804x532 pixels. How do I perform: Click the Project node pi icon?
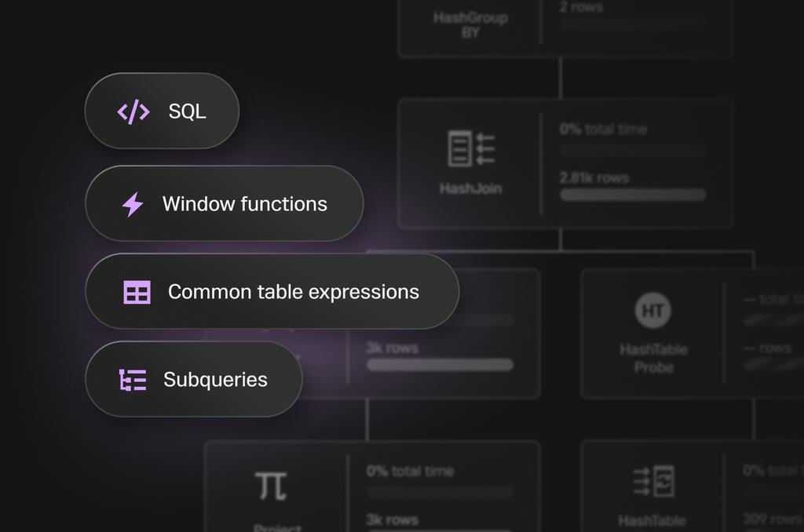pos(271,486)
